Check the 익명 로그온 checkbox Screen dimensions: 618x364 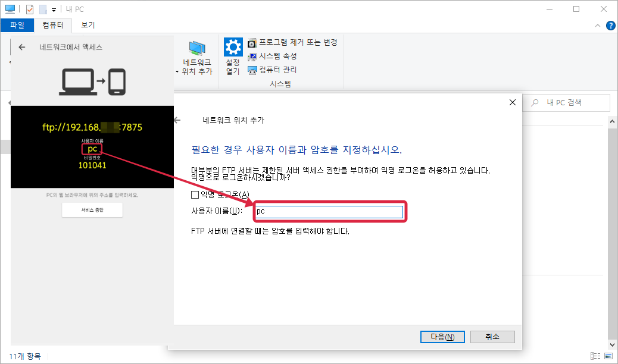click(x=195, y=194)
